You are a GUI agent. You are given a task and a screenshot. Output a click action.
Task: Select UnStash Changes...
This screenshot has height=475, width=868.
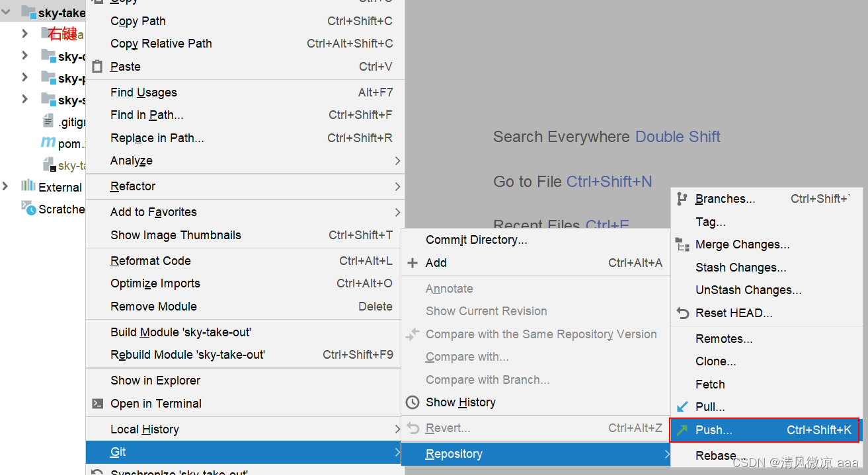click(x=767, y=290)
